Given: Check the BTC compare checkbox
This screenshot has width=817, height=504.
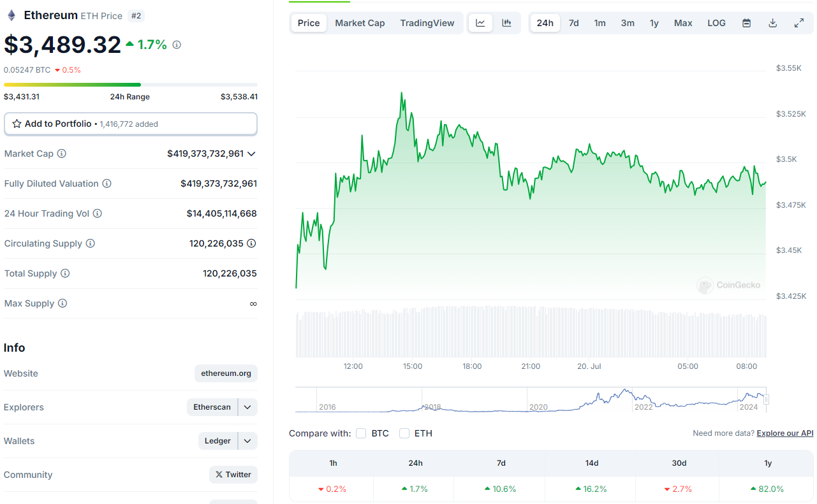Looking at the screenshot, I should click(x=361, y=433).
